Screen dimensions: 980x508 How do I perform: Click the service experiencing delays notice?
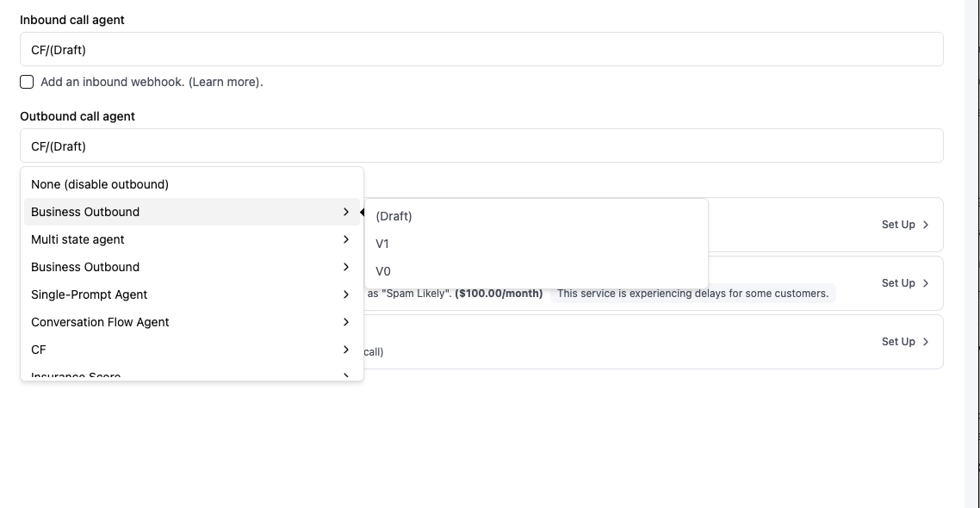pyautogui.click(x=692, y=294)
